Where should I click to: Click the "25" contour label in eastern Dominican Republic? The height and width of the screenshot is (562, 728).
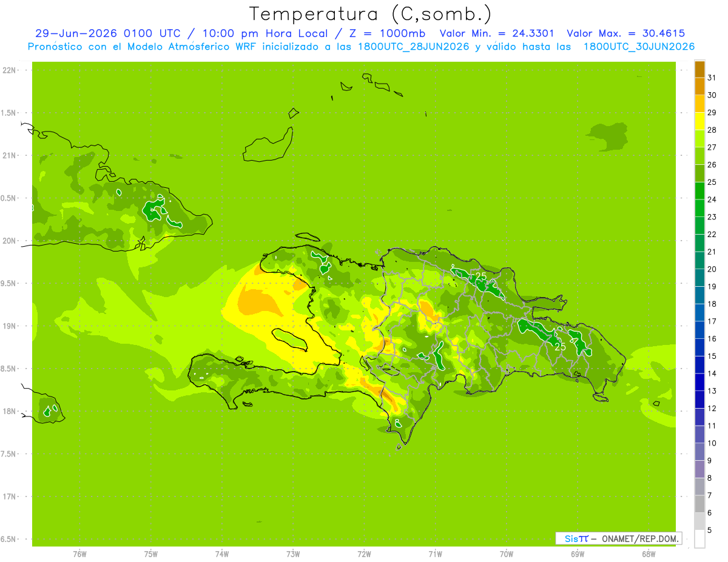[x=561, y=347]
